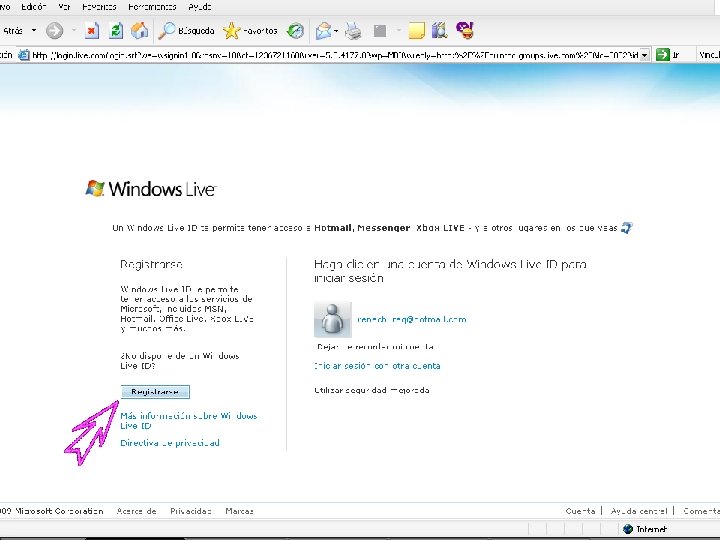720x540 pixels.
Task: Expand the address bar dropdown arrow
Action: (645, 55)
